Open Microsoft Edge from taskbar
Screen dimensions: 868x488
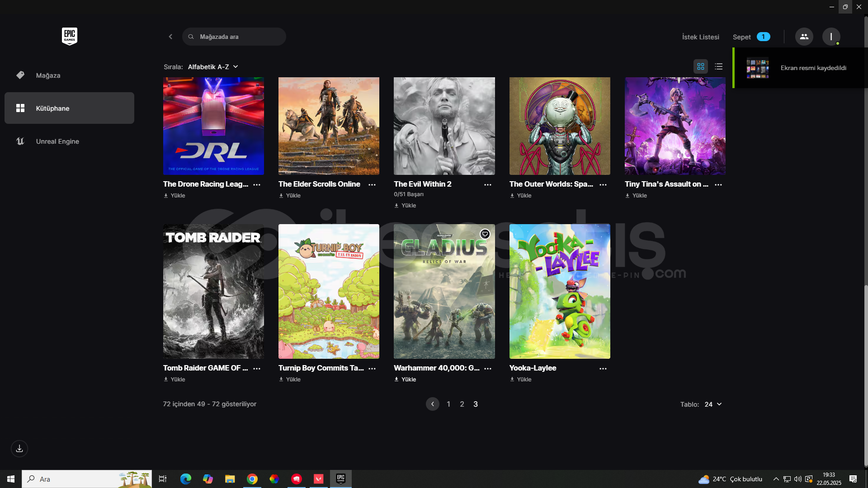185,479
